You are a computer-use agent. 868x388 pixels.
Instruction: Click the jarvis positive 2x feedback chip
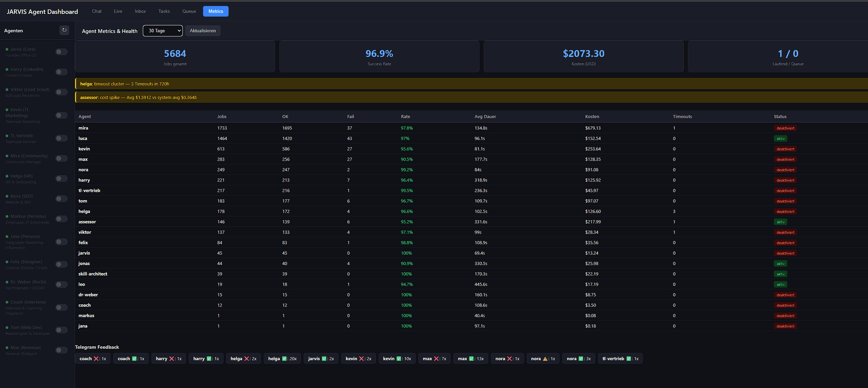click(321, 358)
